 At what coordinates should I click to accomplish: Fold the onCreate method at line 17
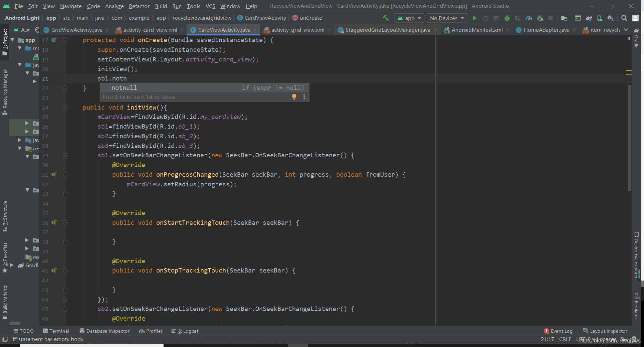pos(65,40)
